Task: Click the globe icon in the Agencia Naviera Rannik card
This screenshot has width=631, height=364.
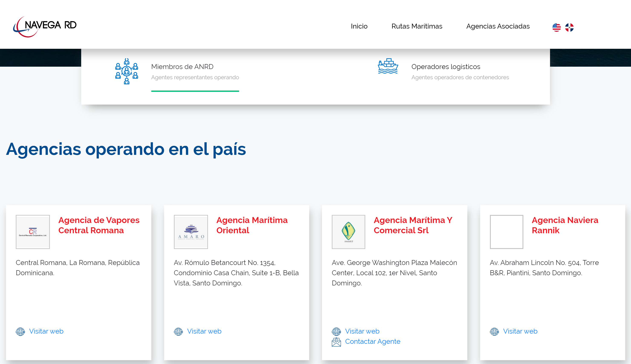Action: point(494,331)
